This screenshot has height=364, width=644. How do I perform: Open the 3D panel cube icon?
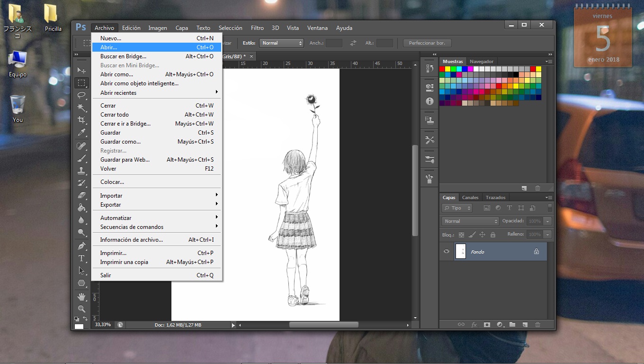429,87
